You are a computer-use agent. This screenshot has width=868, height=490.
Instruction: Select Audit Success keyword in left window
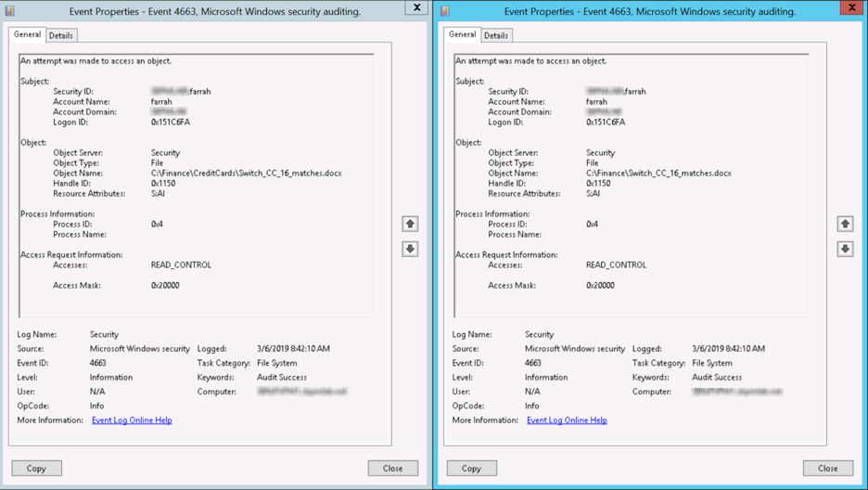click(x=282, y=378)
